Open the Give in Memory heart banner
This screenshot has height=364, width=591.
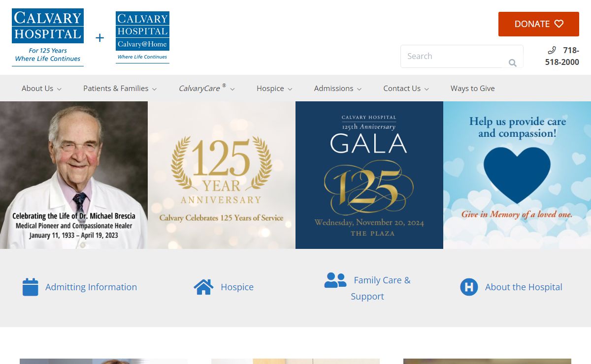517,175
